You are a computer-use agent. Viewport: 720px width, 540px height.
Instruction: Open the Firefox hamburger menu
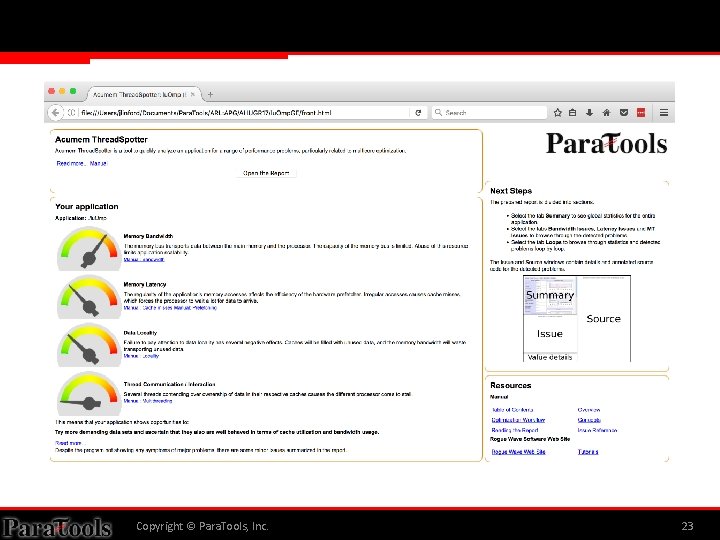[664, 112]
